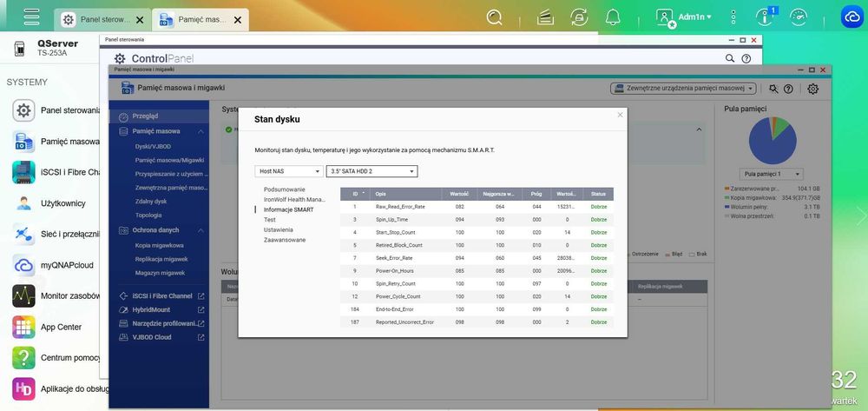Viewport: 868px width, 411px height.
Task: Click the admin user avatar icon
Action: (x=664, y=17)
